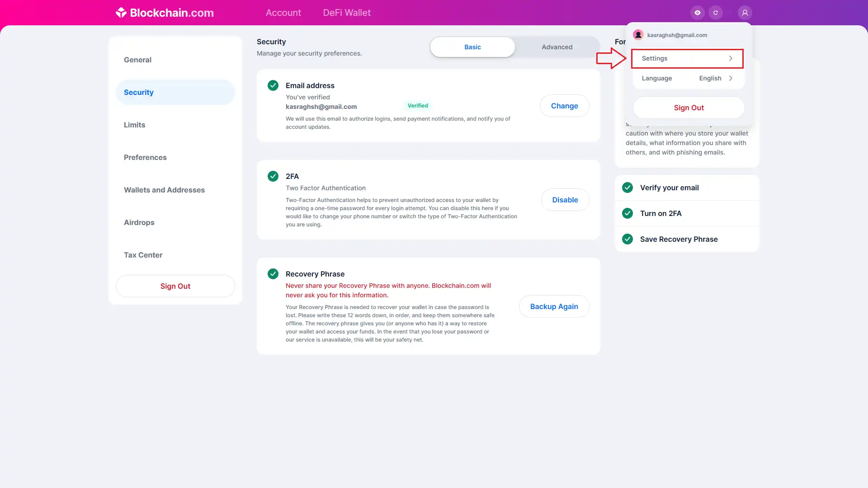Viewport: 868px width, 488px height.
Task: Open Settings from the profile menu
Action: 687,58
